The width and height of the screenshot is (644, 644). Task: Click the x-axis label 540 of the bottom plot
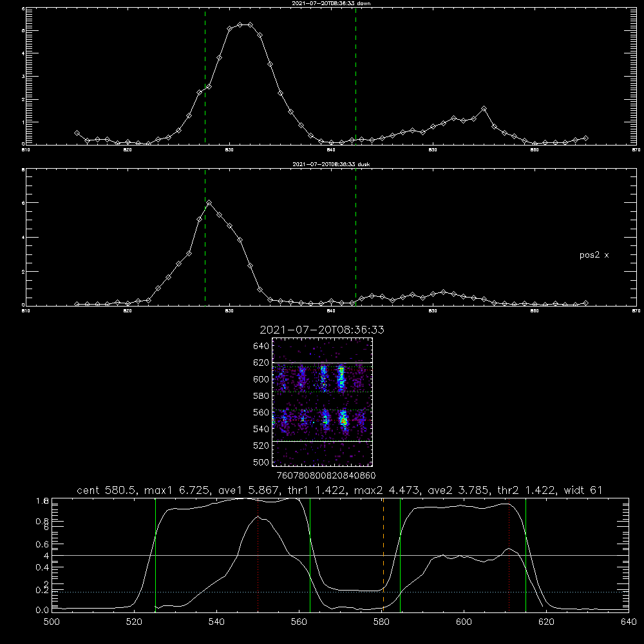(x=216, y=622)
